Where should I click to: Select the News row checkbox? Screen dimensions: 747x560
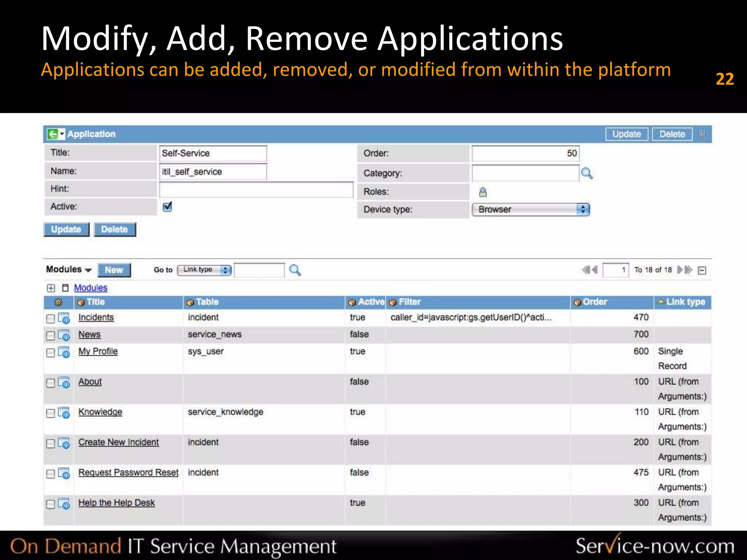coord(51,335)
